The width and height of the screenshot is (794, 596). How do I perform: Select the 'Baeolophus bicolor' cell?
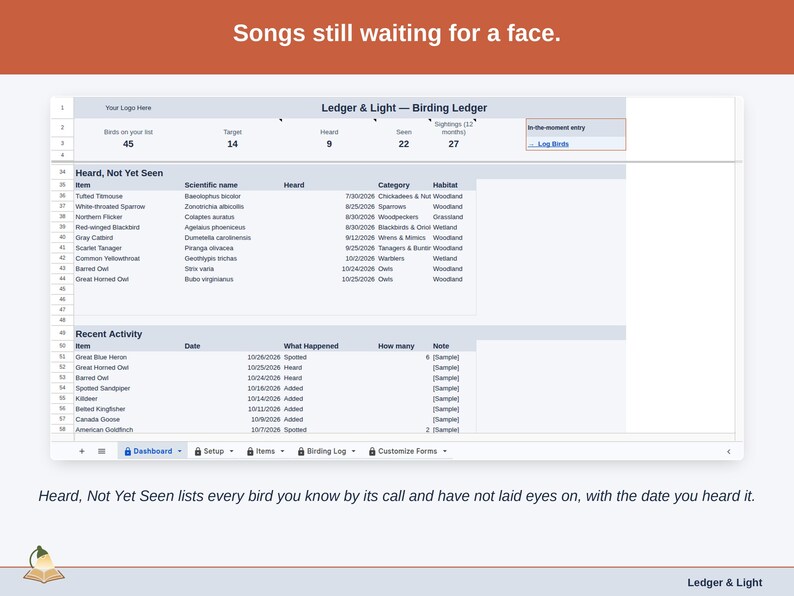coord(233,196)
